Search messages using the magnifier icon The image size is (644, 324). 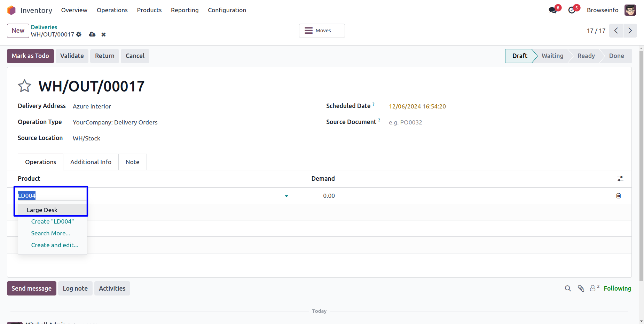click(568, 288)
